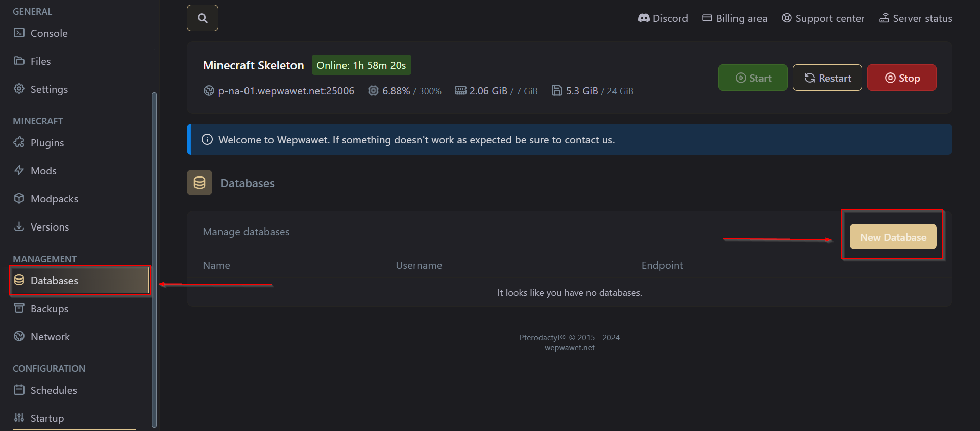Click the Manage databases label

(x=246, y=232)
